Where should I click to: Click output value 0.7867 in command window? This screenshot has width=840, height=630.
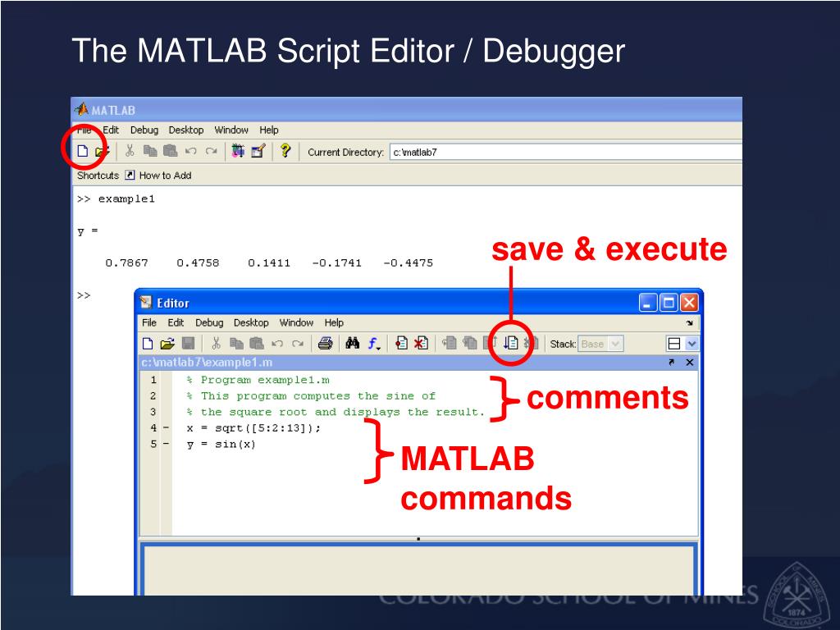pos(126,263)
